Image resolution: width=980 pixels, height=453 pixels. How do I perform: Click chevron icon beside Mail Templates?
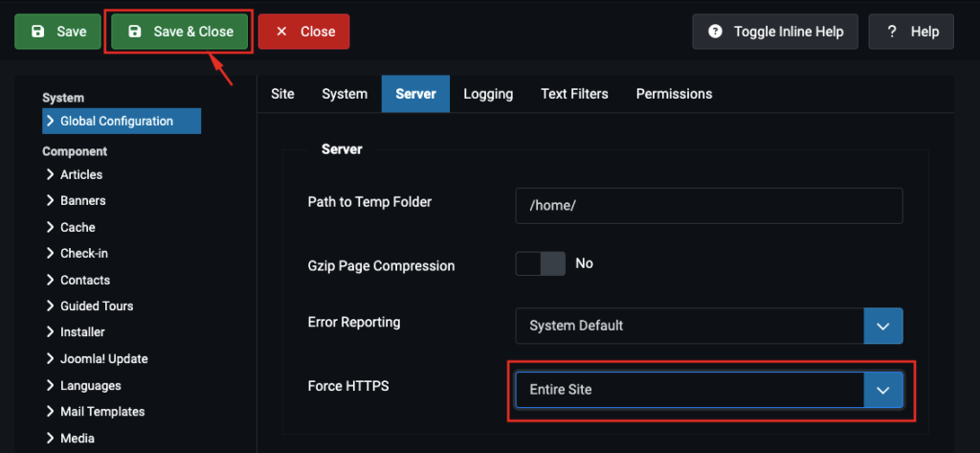51,412
